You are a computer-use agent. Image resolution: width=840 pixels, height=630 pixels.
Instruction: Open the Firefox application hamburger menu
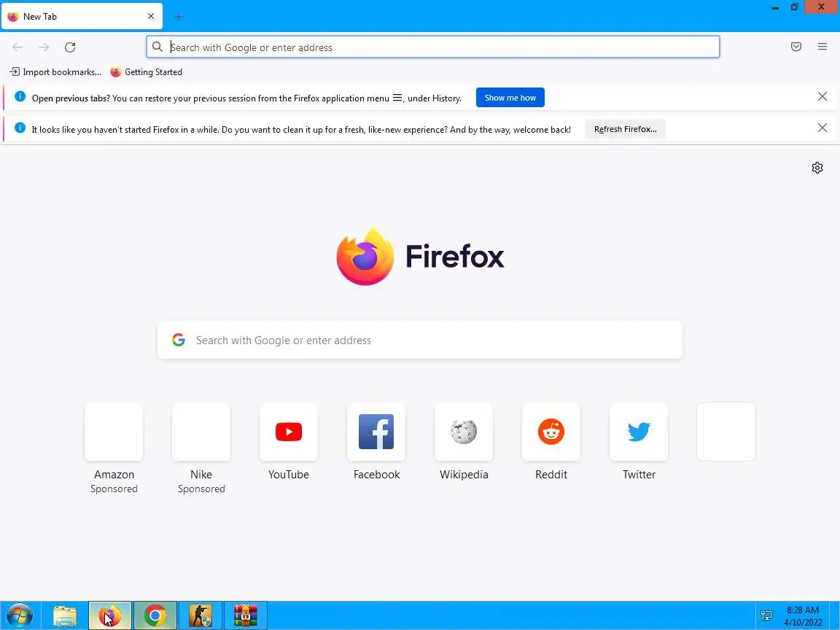tap(822, 47)
